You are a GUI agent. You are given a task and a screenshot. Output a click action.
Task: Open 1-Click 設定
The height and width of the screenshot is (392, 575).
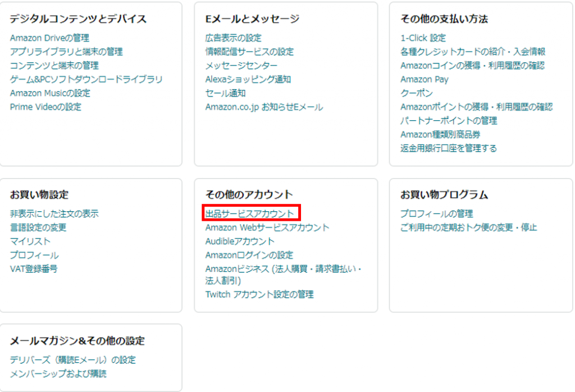[423, 38]
